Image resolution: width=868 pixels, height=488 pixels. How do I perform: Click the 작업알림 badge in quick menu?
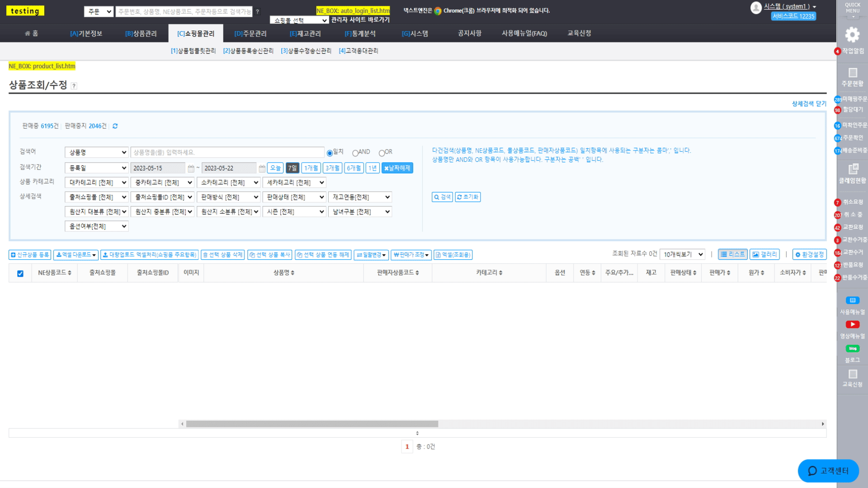click(837, 52)
